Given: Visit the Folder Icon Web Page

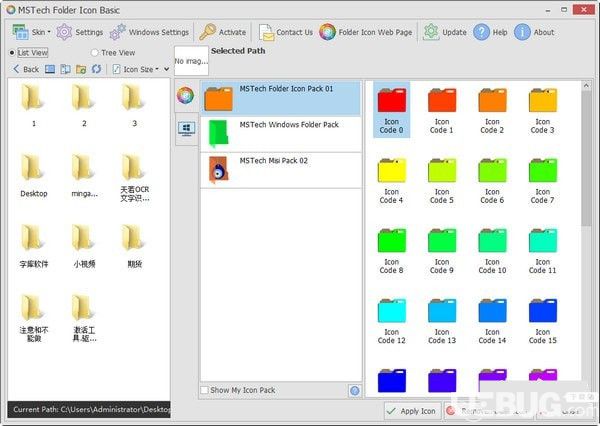Looking at the screenshot, I should tap(366, 32).
